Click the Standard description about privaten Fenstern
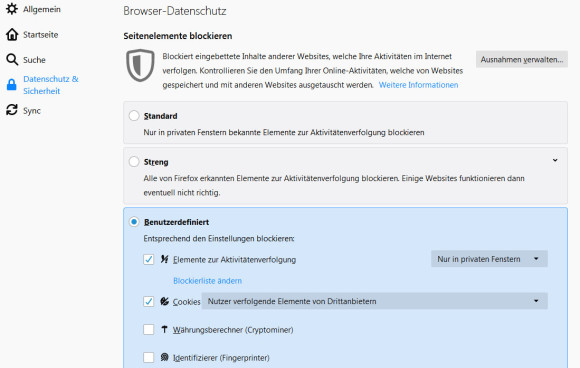580x368 pixels. [284, 132]
